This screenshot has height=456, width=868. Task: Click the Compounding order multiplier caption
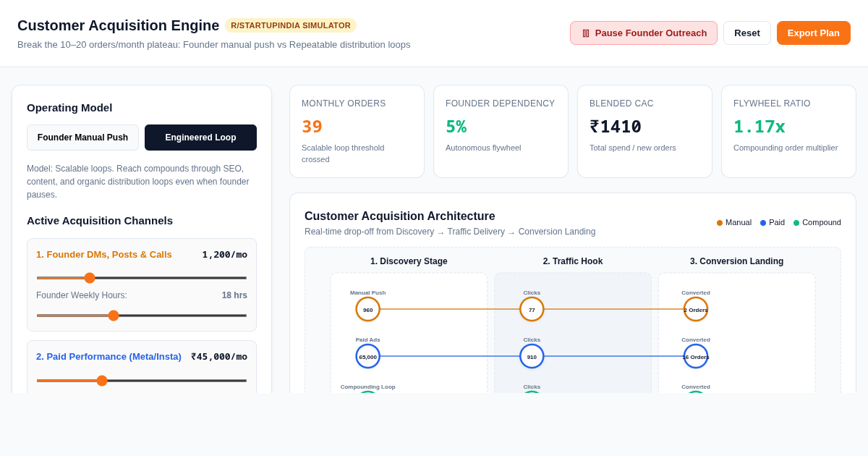786,148
